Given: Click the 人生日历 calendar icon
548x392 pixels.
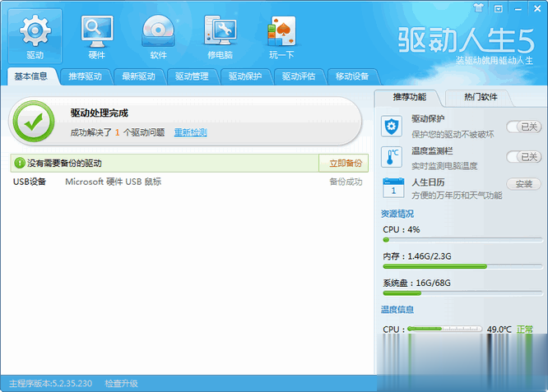Looking at the screenshot, I should [x=393, y=187].
